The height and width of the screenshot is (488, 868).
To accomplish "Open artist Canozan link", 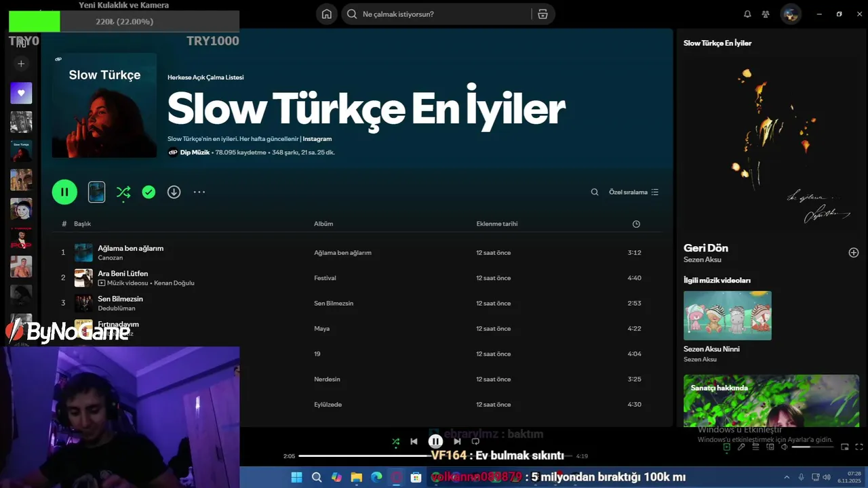I will (x=111, y=258).
